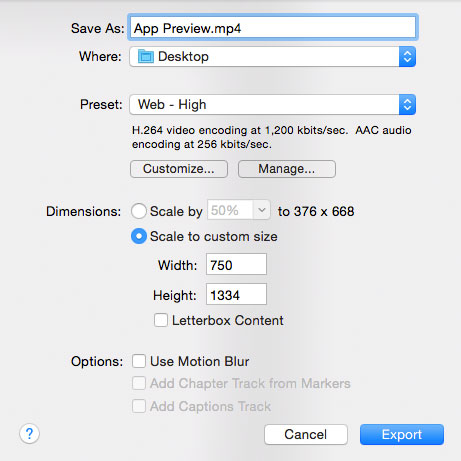
Task: Cancel the export dialog
Action: pos(306,435)
